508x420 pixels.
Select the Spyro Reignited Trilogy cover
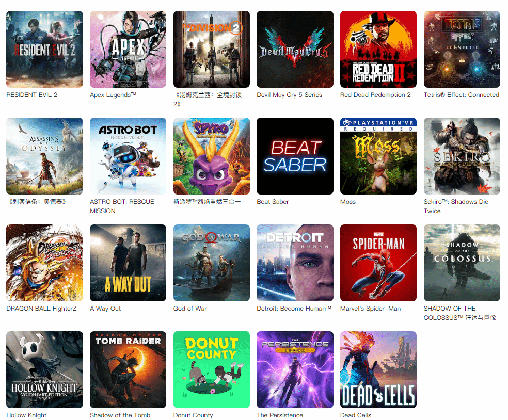click(x=212, y=156)
